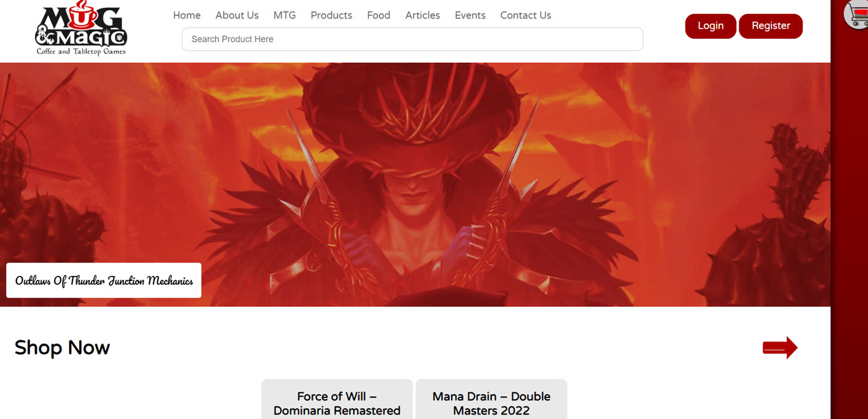Focus the Search Product Here field
Screen dimensions: 868x419
412,39
